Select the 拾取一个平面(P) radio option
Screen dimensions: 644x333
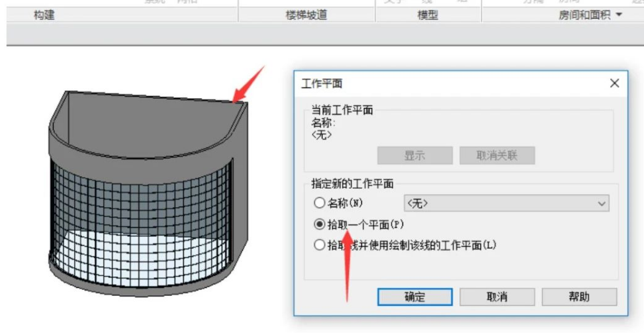(x=320, y=224)
